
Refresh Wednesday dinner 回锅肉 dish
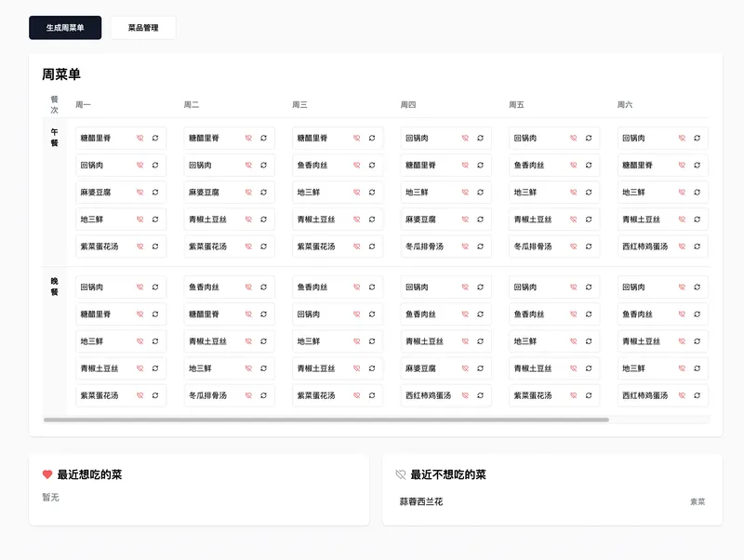(x=372, y=314)
